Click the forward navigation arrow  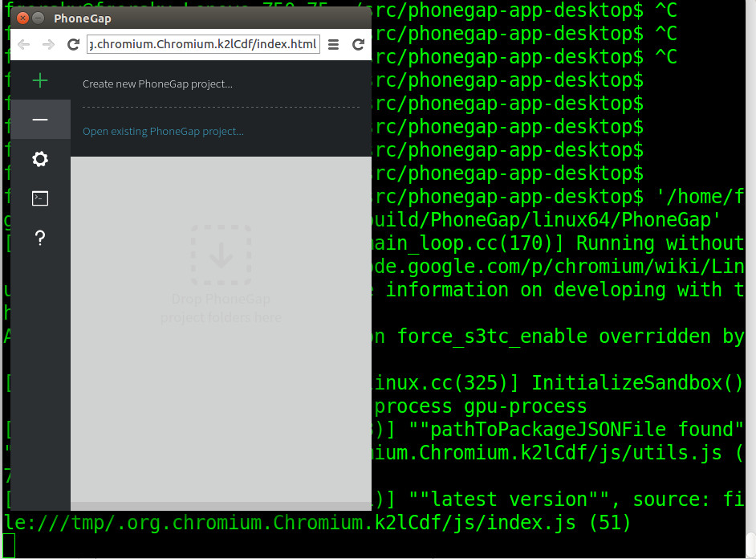(48, 45)
